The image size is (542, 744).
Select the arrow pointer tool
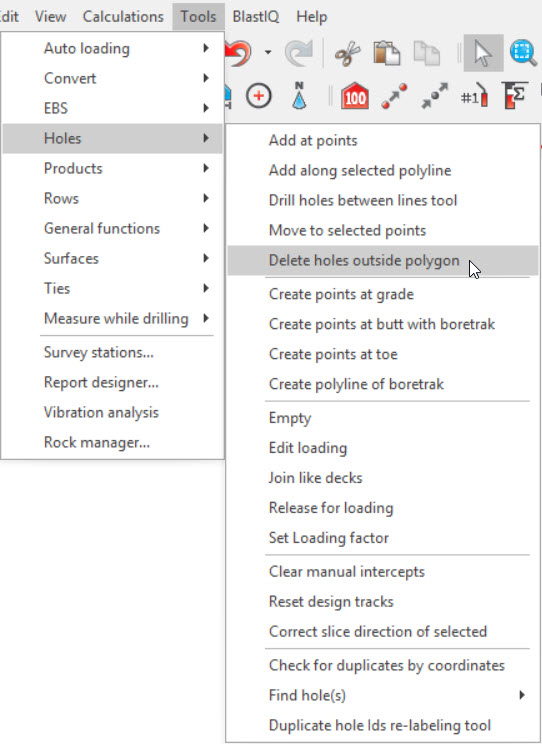[x=483, y=53]
